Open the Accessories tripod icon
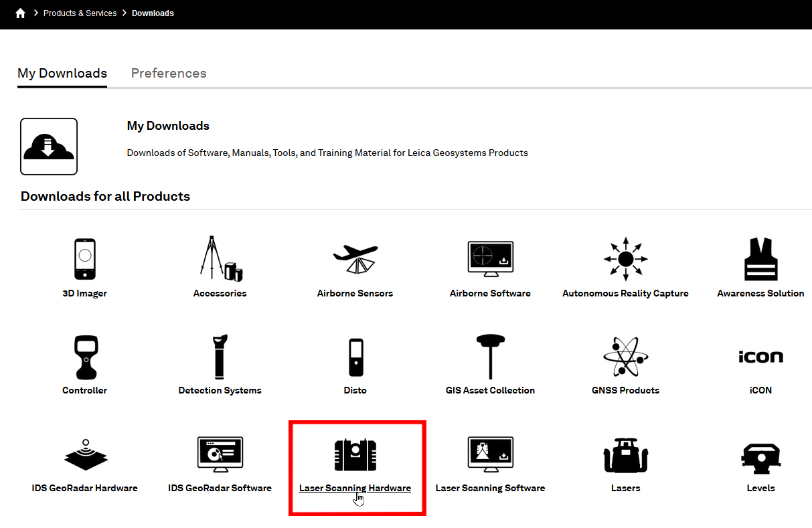Screen dimensions: 812x528 coord(221,258)
